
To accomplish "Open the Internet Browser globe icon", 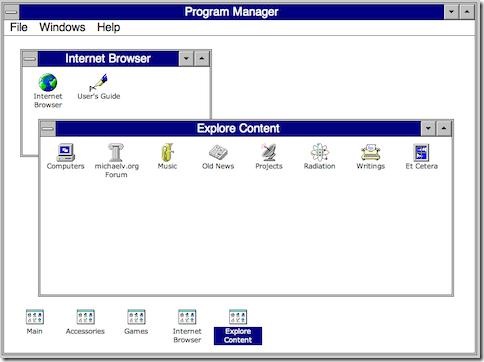I will click(x=48, y=83).
